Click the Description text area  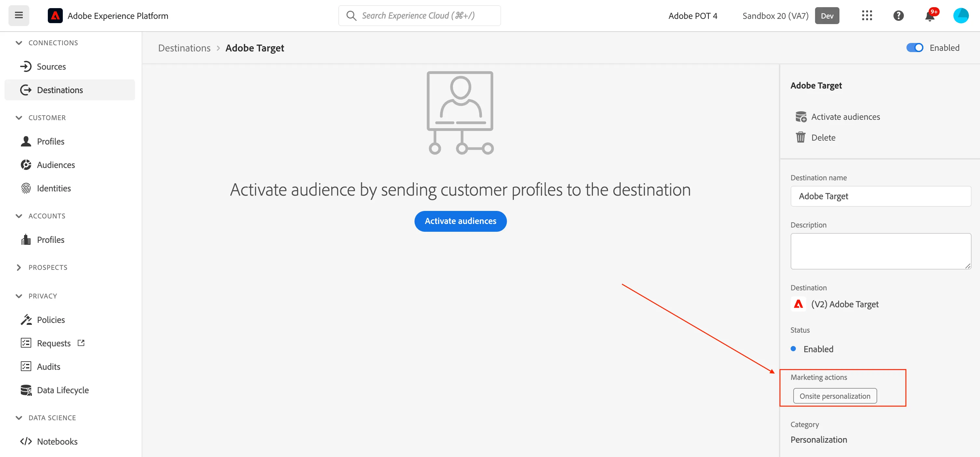(881, 251)
